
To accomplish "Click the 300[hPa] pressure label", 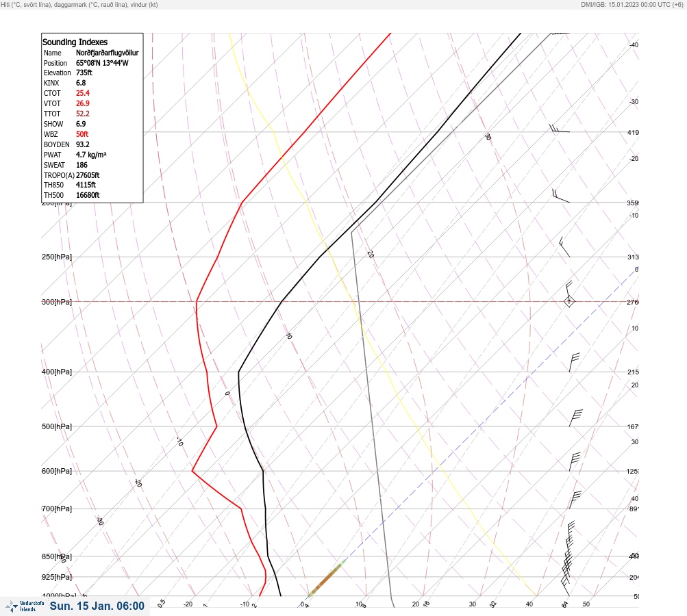I will [x=57, y=302].
